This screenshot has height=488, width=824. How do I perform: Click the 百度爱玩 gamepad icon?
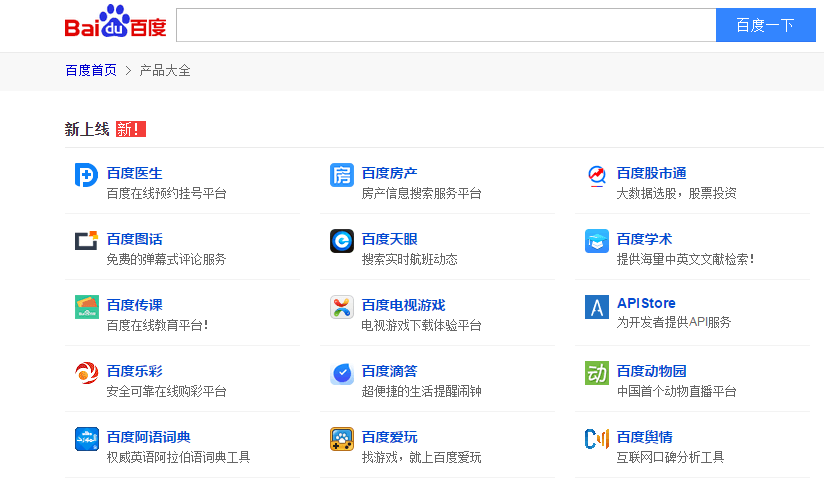pyautogui.click(x=342, y=439)
